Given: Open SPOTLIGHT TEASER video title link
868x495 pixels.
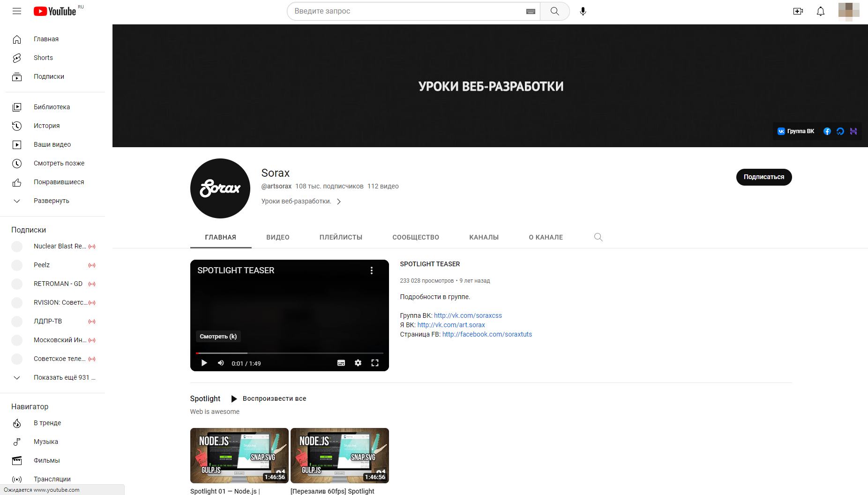Looking at the screenshot, I should [430, 264].
